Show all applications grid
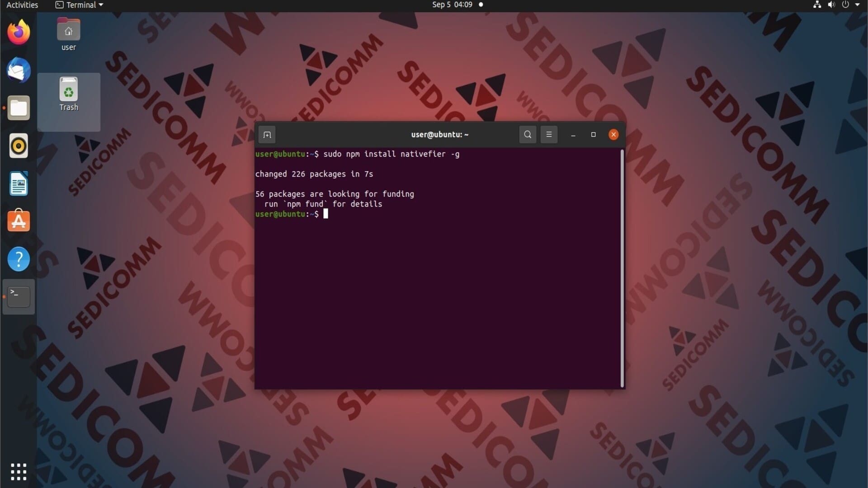 (x=19, y=472)
